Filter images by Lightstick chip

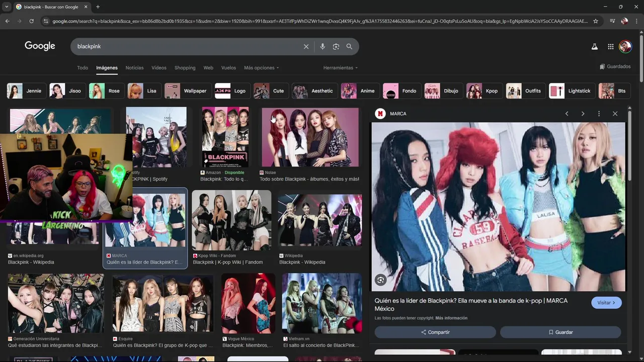click(572, 91)
